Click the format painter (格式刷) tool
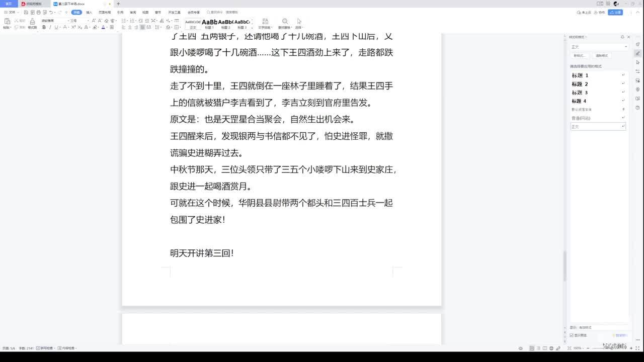This screenshot has width=644, height=362. [x=32, y=23]
